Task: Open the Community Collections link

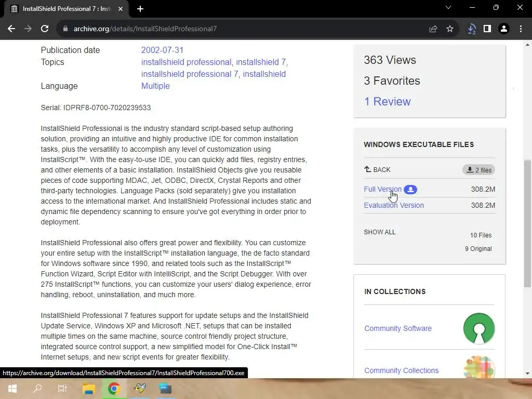Action: pos(401,370)
